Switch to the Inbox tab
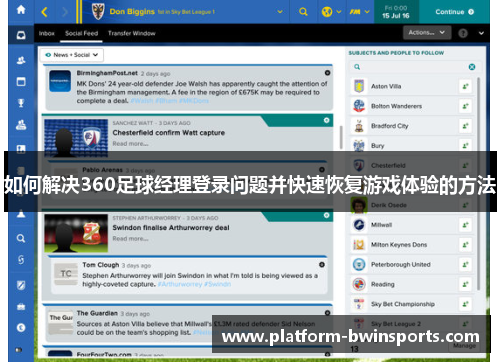The height and width of the screenshot is (362, 500). click(x=47, y=33)
